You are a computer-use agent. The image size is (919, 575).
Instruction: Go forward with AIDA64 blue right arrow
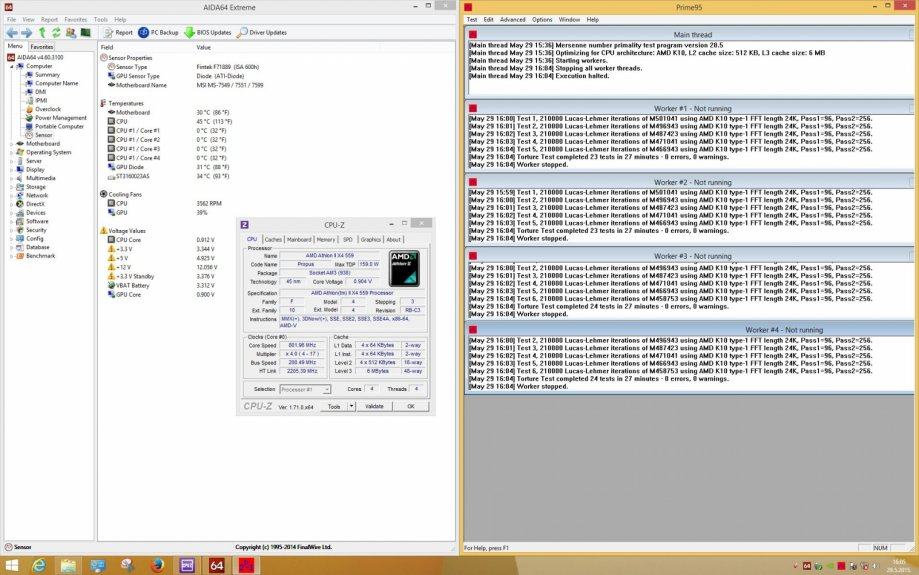(27, 33)
